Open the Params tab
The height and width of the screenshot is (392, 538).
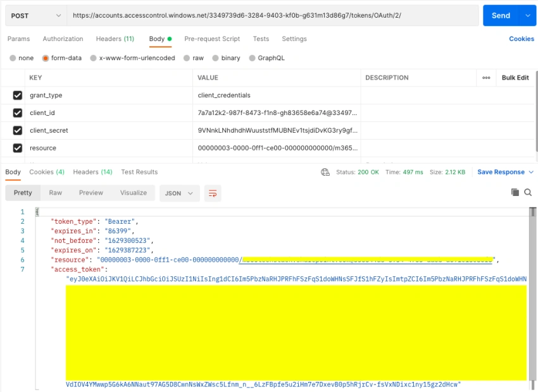pyautogui.click(x=18, y=39)
